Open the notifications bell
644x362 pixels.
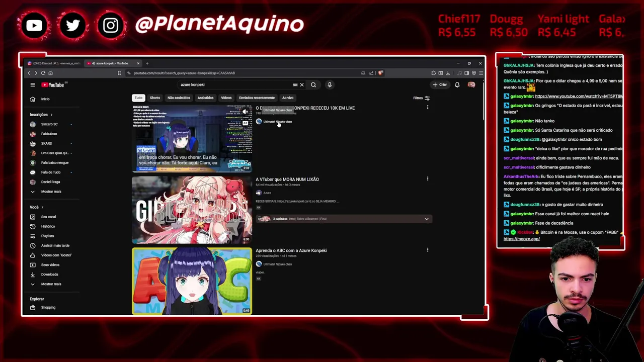[457, 85]
